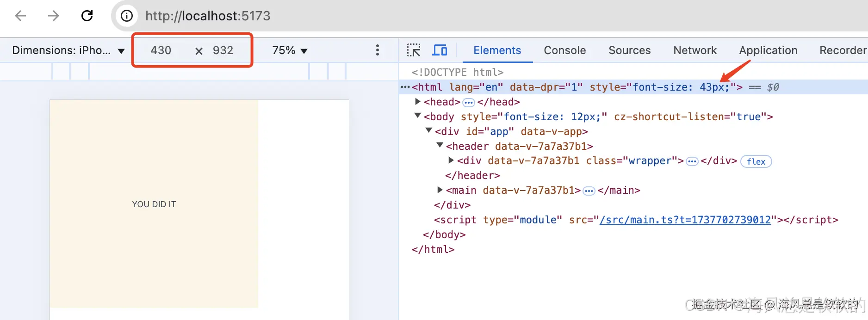Expand the div class="wrapper" triangle
The image size is (868, 320).
point(451,160)
